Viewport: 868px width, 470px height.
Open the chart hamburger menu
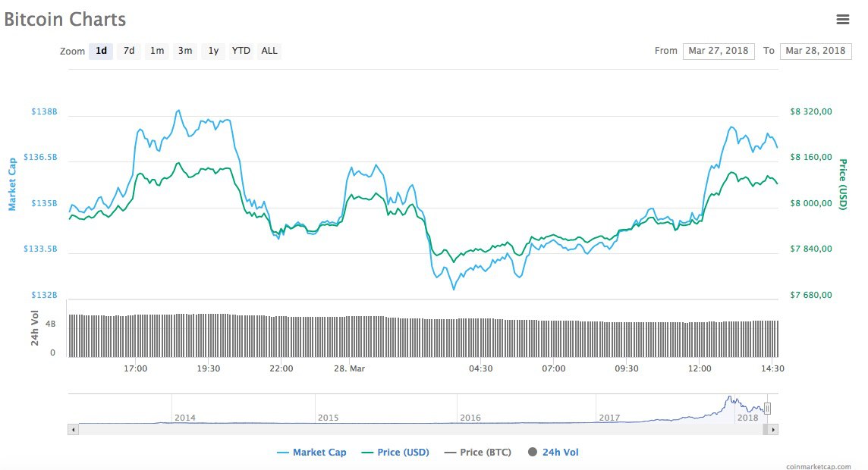pos(842,19)
